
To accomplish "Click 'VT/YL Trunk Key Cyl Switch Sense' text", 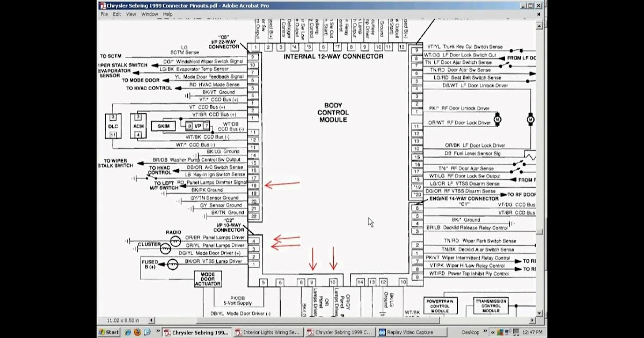I will coord(465,48).
